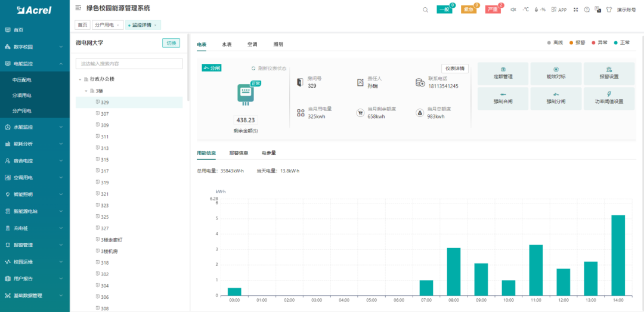Open the 一般 alarm badge

click(x=444, y=10)
